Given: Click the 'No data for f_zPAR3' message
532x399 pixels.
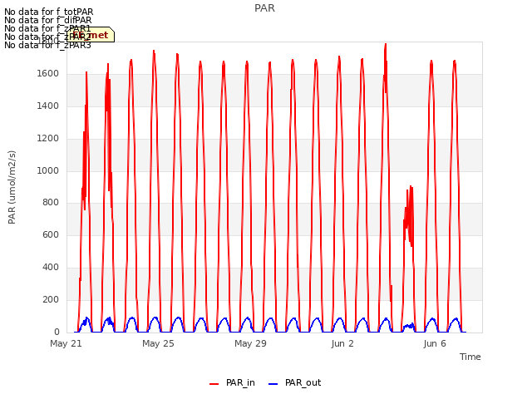Looking at the screenshot, I should tap(48, 45).
